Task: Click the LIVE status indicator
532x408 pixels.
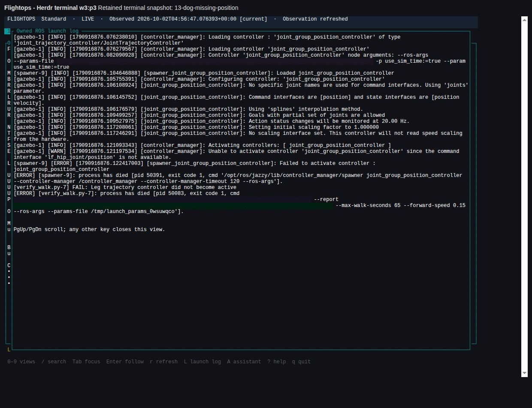Action: click(x=88, y=19)
